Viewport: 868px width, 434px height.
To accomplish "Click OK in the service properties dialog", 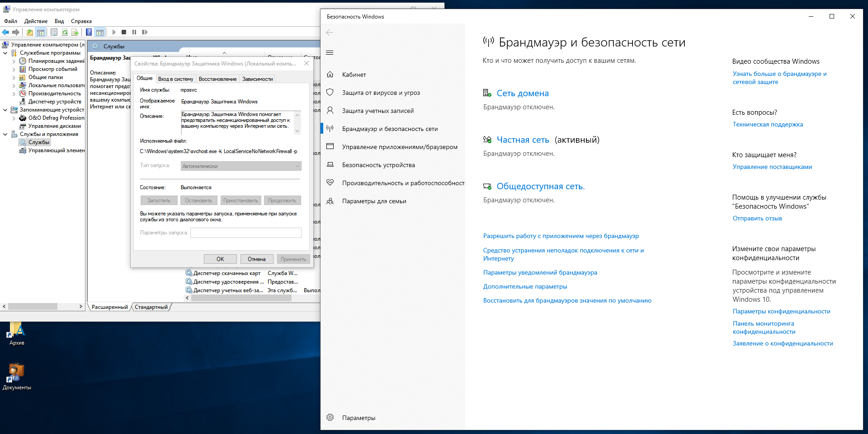I will (220, 259).
